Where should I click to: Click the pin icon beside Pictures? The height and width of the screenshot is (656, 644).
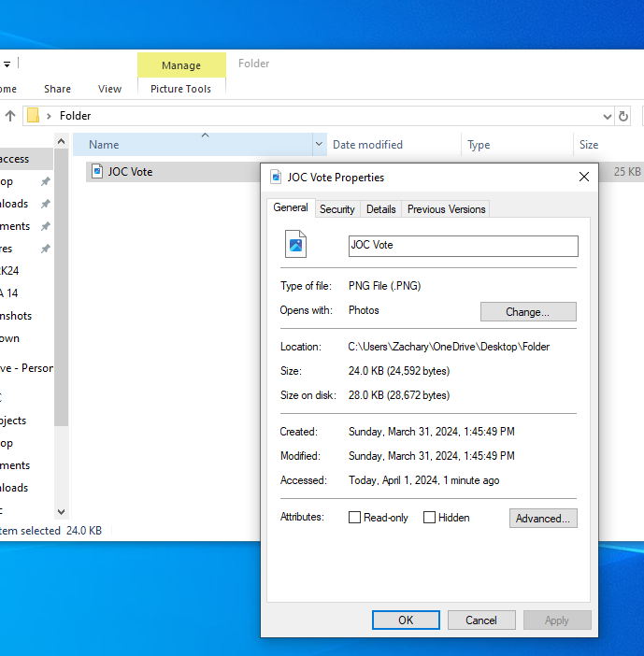pos(45,249)
